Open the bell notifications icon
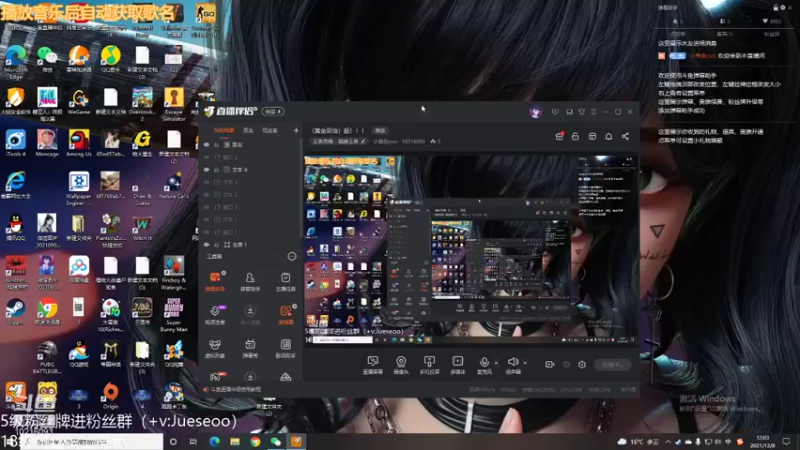800x450 pixels. [609, 136]
